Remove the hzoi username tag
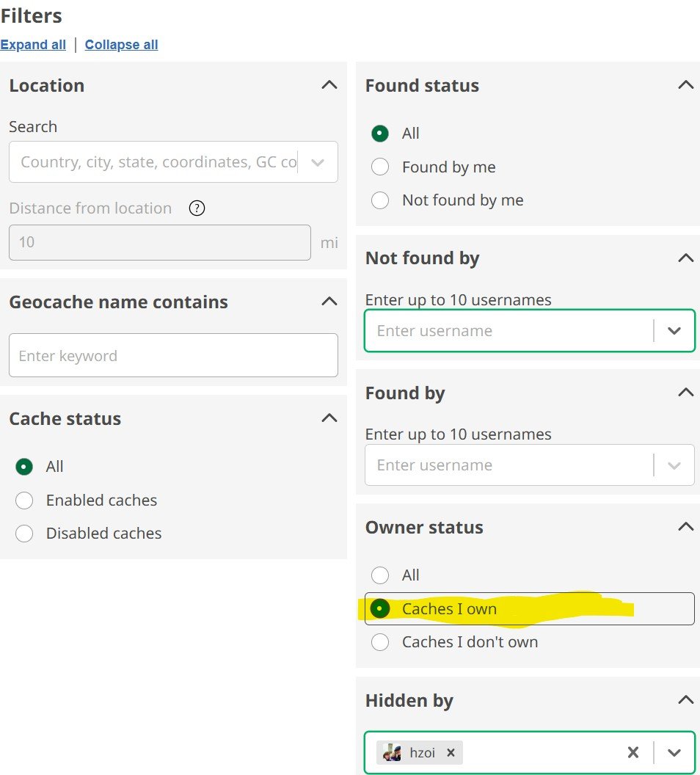The image size is (700, 775). click(x=451, y=752)
